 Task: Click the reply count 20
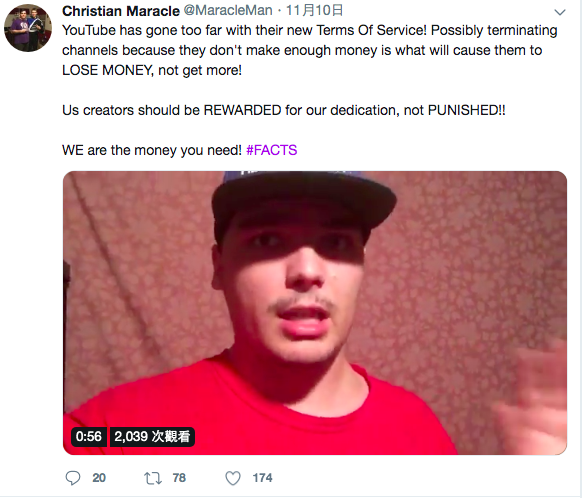pos(99,478)
